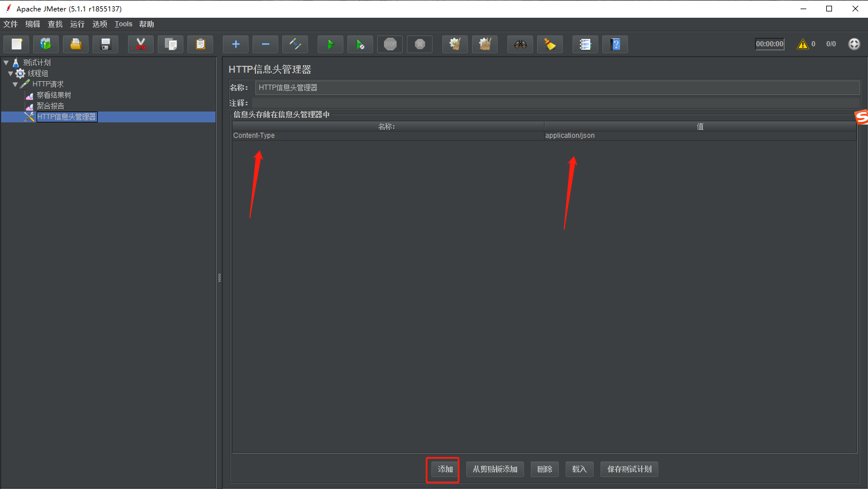Click the 载入 button

tap(579, 469)
